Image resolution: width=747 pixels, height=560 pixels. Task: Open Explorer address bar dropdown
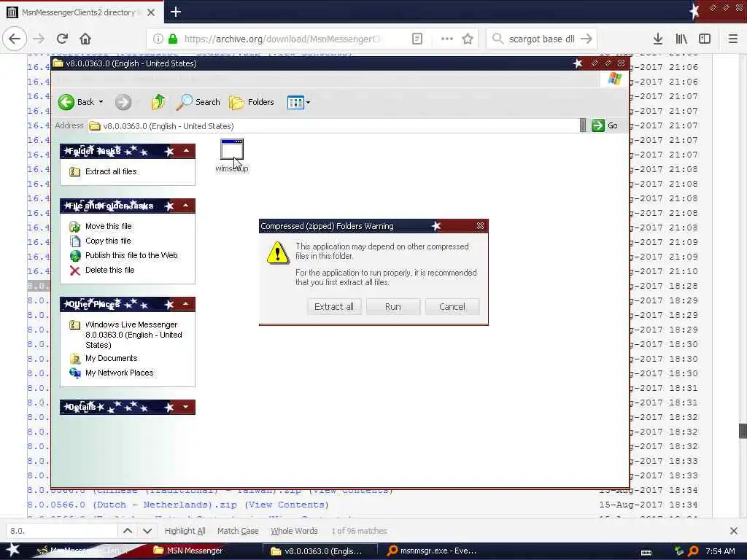tap(583, 125)
